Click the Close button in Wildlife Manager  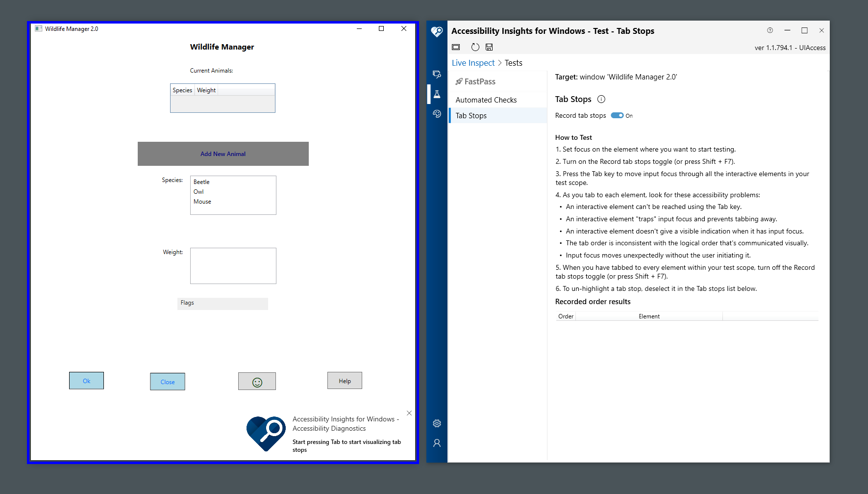168,382
